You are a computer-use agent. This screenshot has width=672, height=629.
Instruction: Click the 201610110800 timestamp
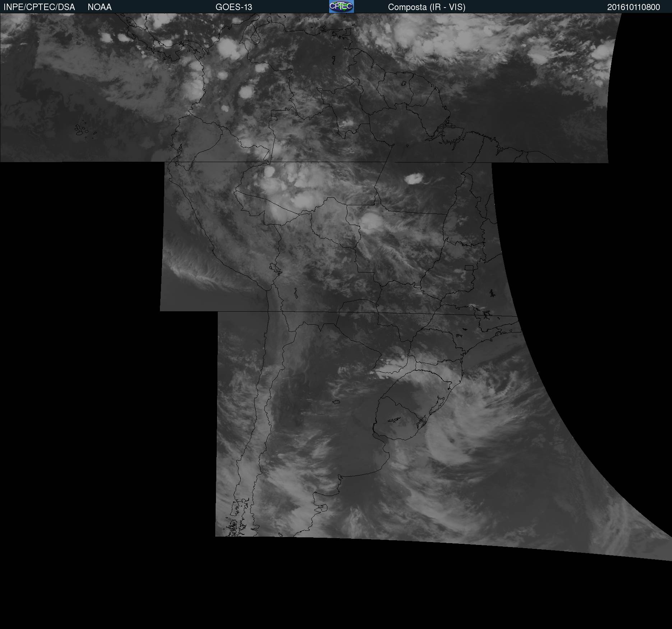633,7
